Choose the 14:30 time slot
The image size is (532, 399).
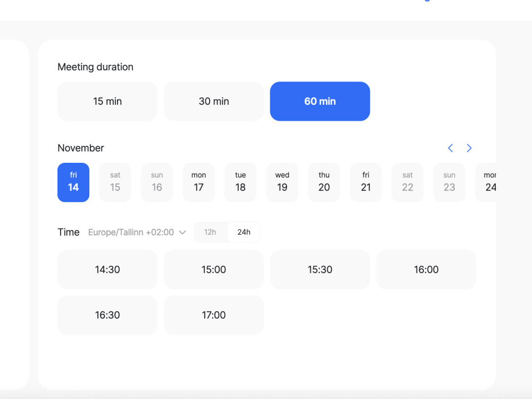tap(107, 270)
